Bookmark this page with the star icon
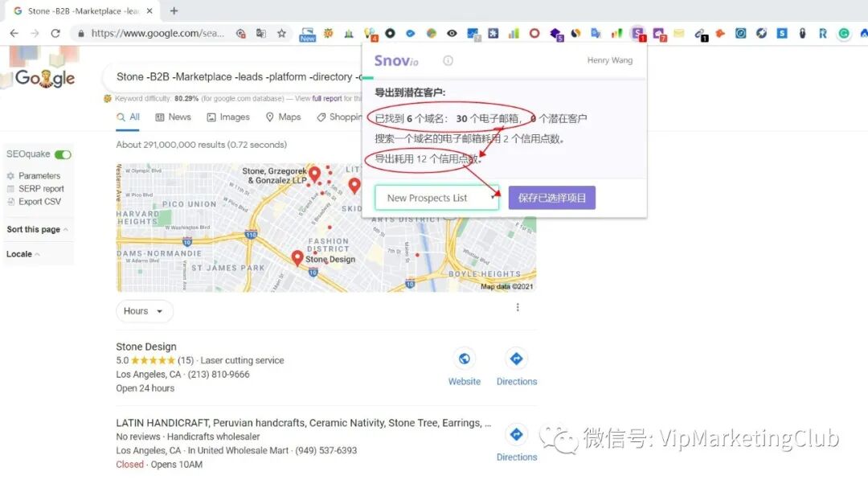 coord(282,33)
